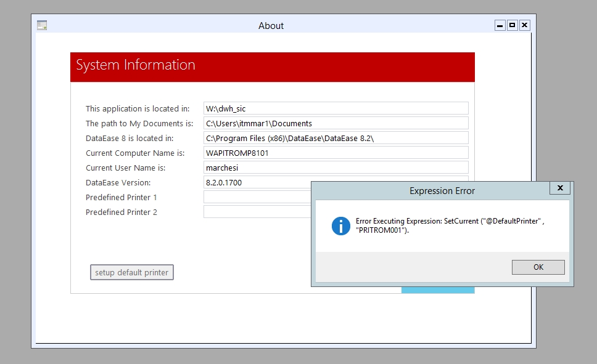The height and width of the screenshot is (364, 597).
Task: Click the 'Current User Name is:' label
Action: [126, 168]
